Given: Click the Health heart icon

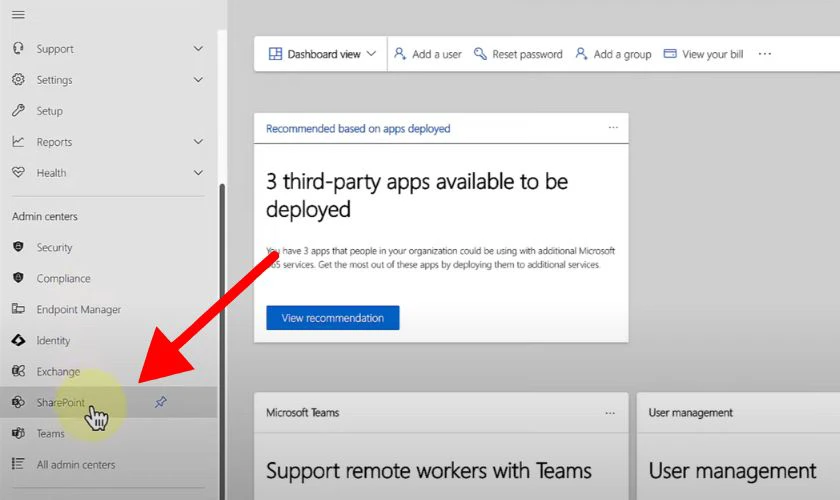Looking at the screenshot, I should (18, 173).
